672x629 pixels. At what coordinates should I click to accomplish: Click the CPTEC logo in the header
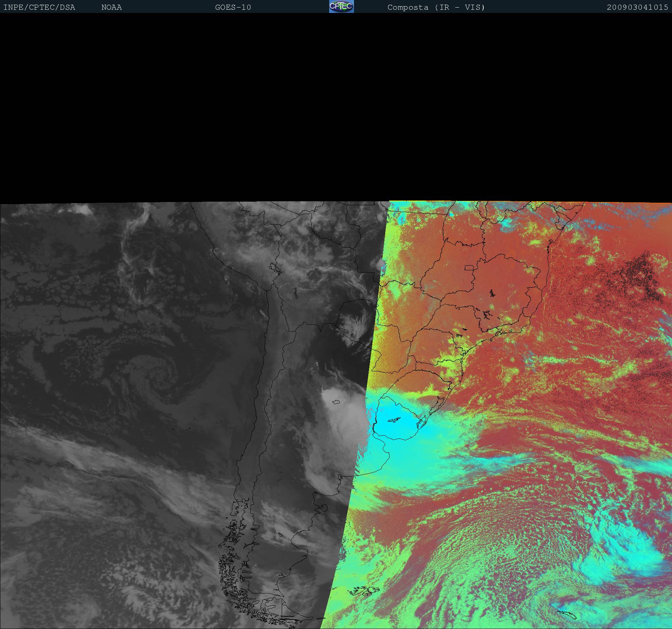(x=341, y=6)
